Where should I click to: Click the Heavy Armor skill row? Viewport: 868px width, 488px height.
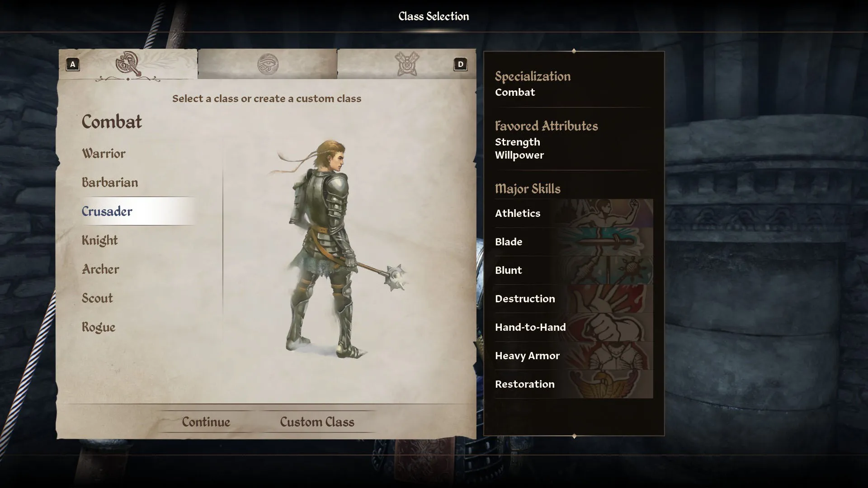(574, 356)
